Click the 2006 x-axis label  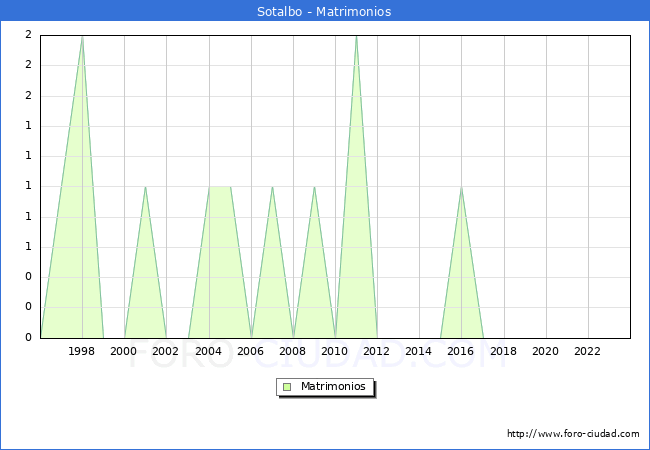[250, 351]
